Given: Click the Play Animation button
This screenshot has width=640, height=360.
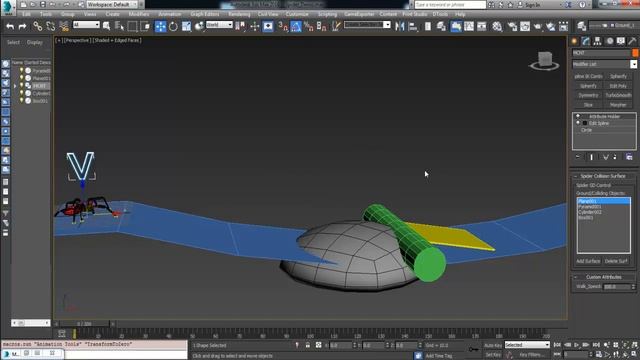Looking at the screenshot, I should (x=576, y=345).
